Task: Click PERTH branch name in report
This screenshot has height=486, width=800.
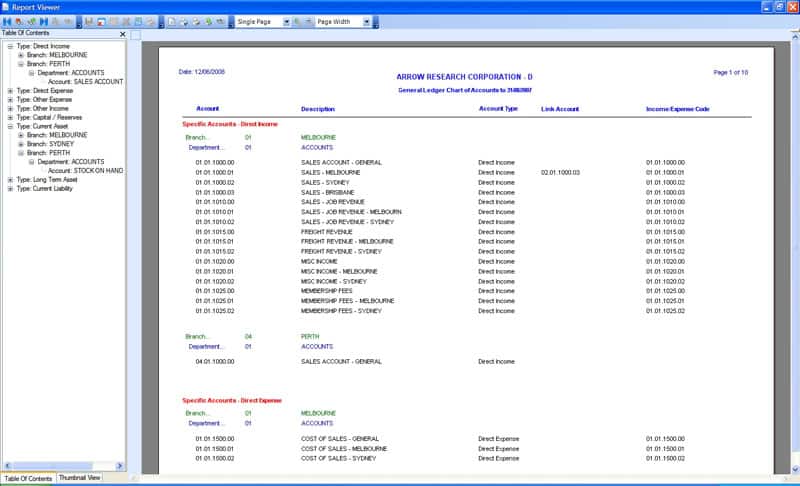Action: pyautogui.click(x=310, y=337)
